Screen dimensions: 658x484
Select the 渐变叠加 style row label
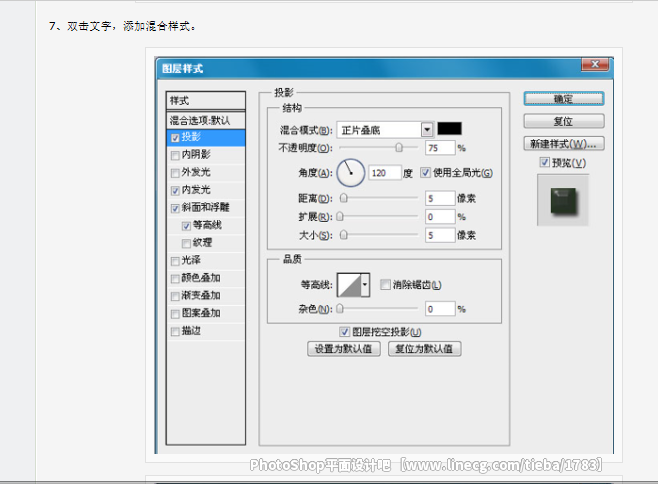[x=201, y=296]
